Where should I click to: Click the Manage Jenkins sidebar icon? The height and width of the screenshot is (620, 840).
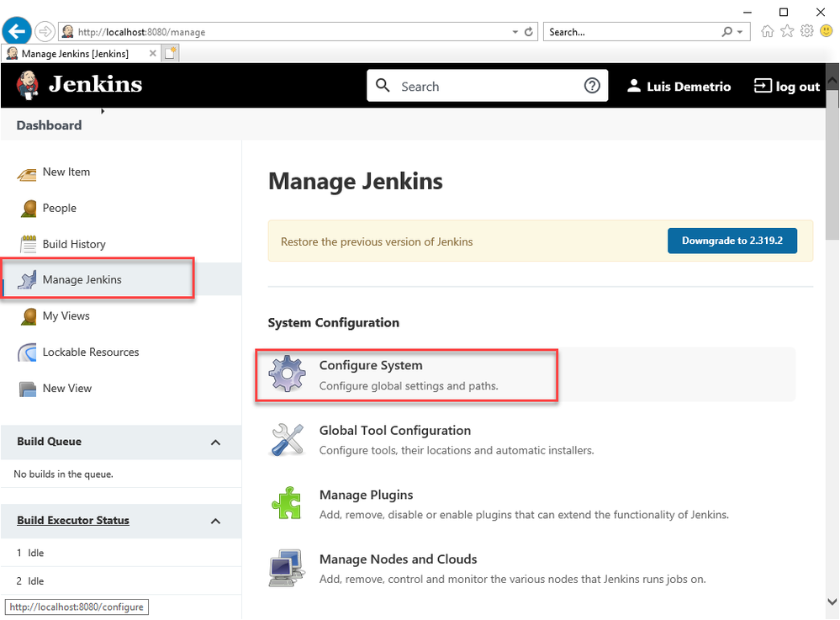(27, 280)
